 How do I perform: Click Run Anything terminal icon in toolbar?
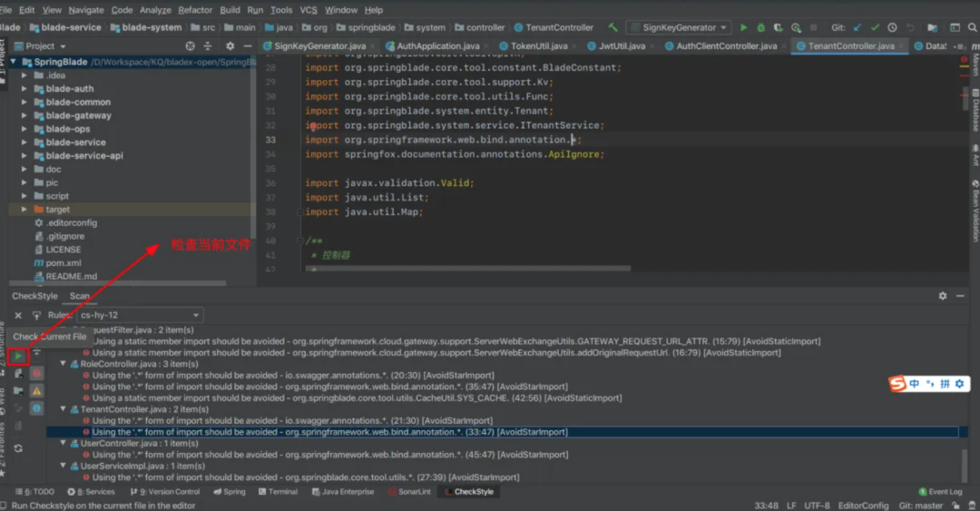coord(955,27)
